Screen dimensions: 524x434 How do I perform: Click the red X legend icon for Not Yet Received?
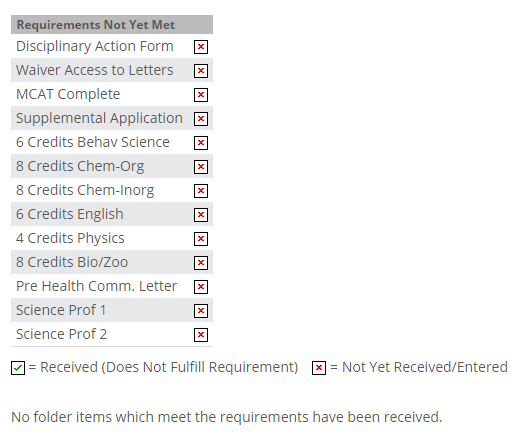[319, 368]
